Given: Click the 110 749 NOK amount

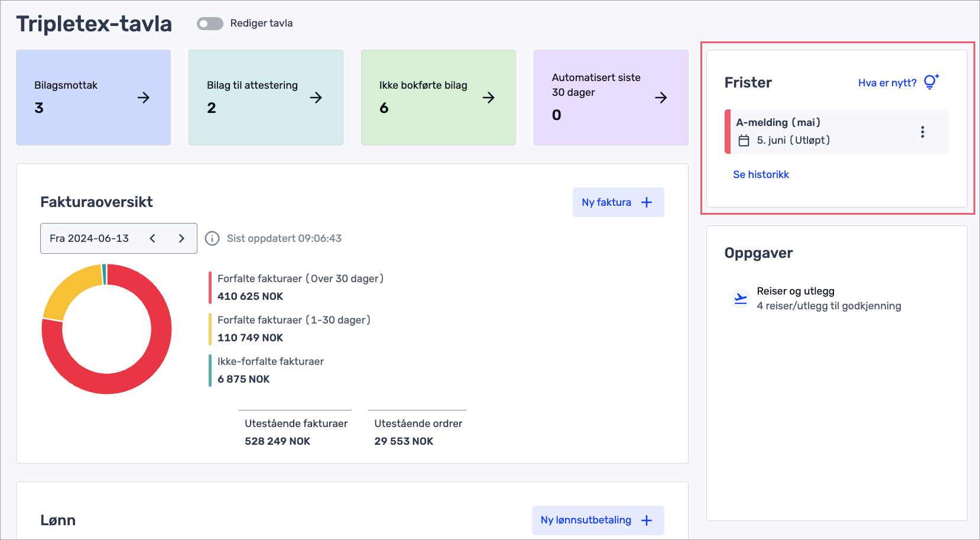Looking at the screenshot, I should (x=250, y=338).
